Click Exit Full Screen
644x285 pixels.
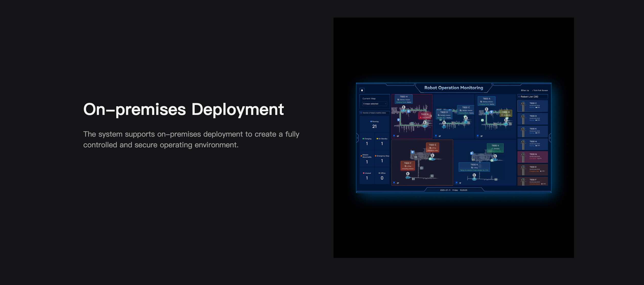click(x=540, y=90)
